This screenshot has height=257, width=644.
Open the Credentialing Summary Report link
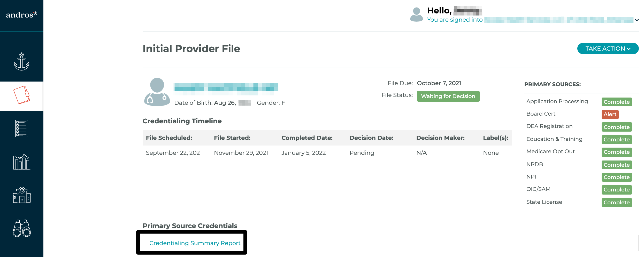[195, 243]
